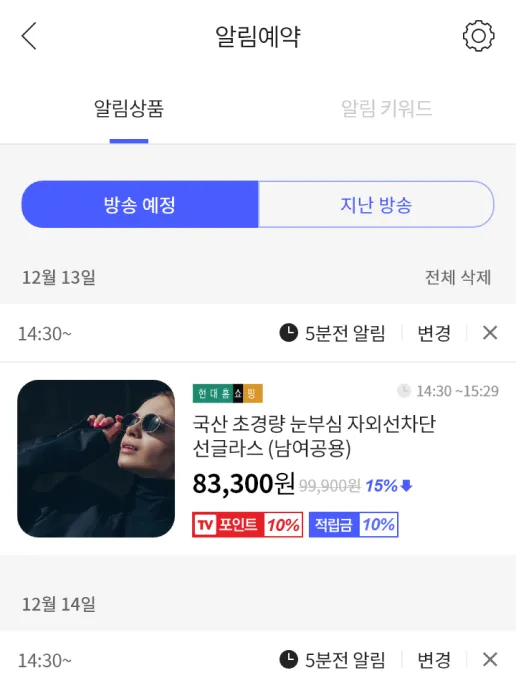The width and height of the screenshot is (516, 688).
Task: Click 전체 삭제 to delete all alarms
Action: (458, 277)
